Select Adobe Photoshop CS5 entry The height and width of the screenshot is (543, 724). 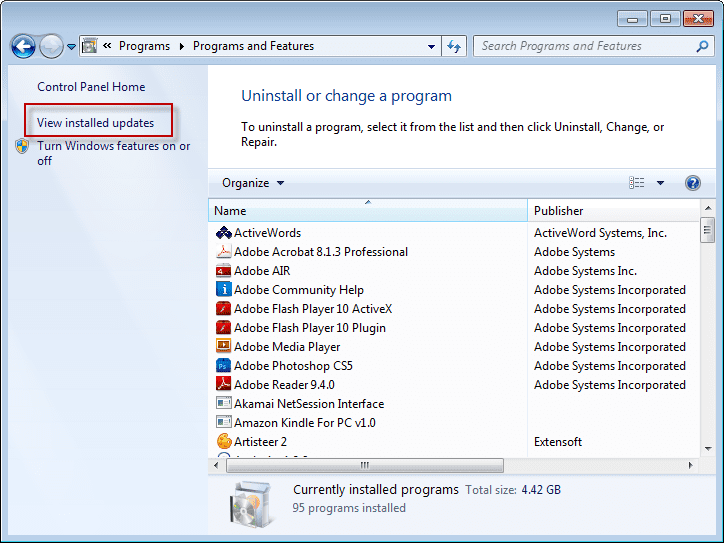293,366
